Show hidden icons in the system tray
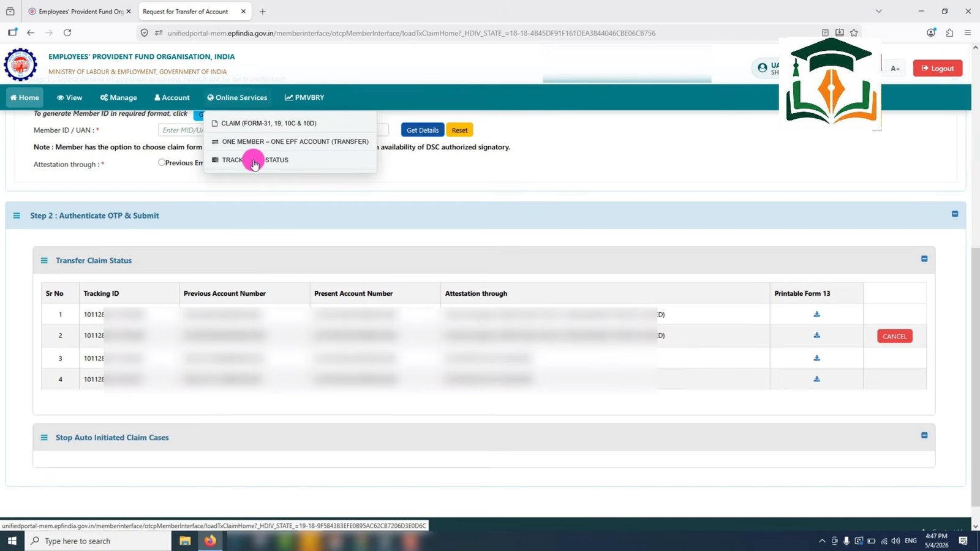Viewport: 980px width, 551px height. tap(822, 541)
